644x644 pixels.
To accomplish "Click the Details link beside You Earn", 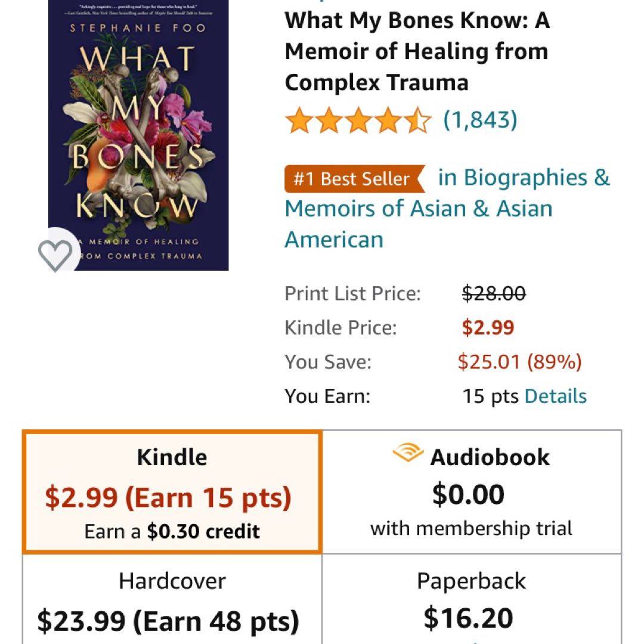I will click(x=556, y=397).
